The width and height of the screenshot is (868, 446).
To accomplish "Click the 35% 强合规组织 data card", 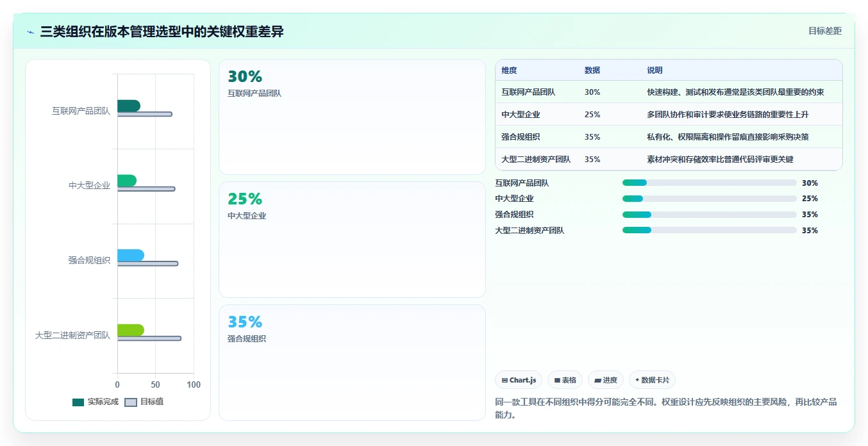I will 352,363.
